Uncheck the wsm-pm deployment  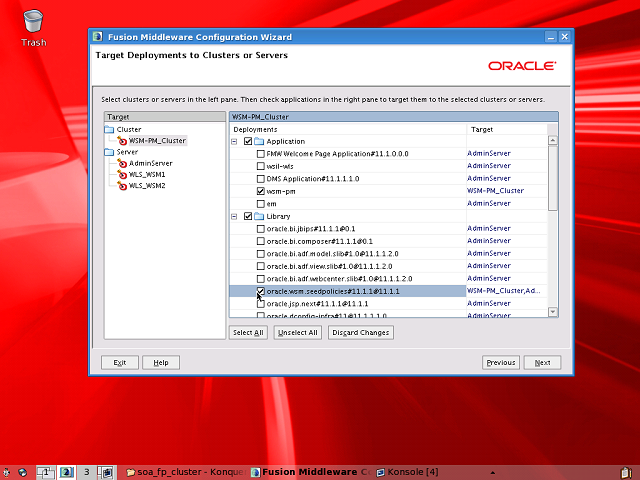pos(260,191)
